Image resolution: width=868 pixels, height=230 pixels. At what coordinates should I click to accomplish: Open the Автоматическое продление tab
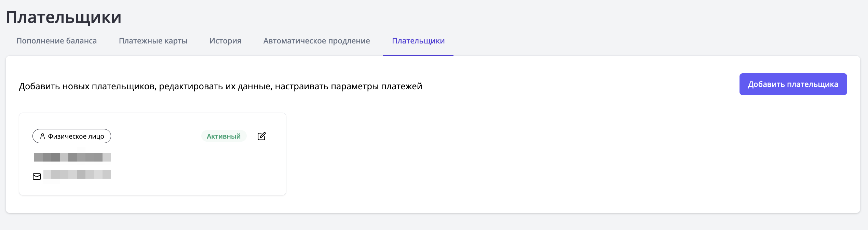point(316,41)
